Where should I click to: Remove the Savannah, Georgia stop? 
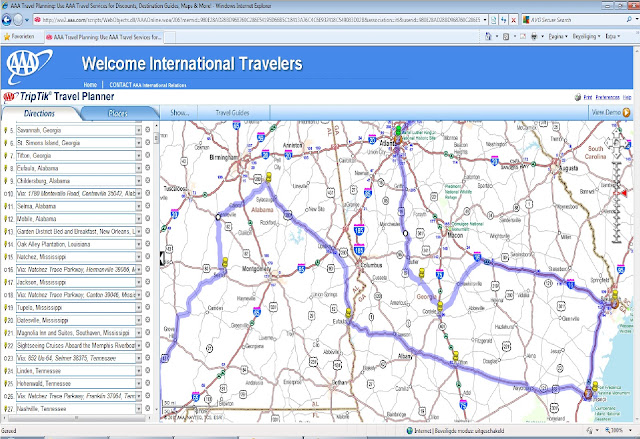pos(148,130)
